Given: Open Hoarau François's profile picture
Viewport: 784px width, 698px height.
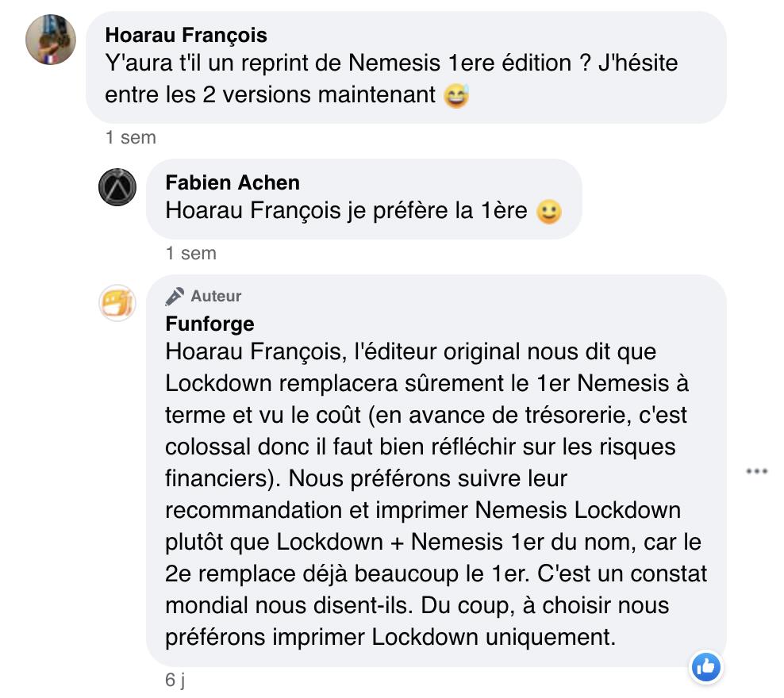Looking at the screenshot, I should pos(51,40).
